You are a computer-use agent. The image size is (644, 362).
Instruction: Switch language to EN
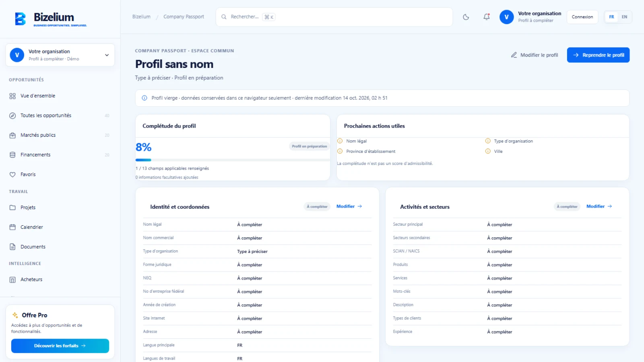coord(624,17)
